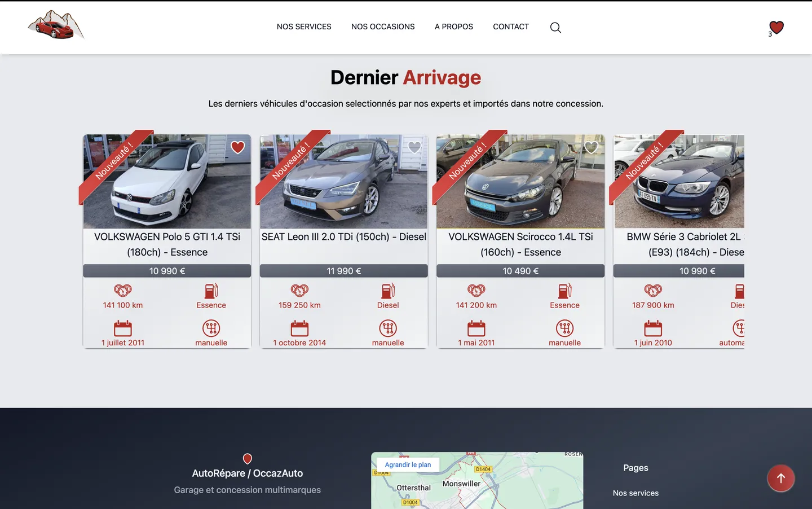
Task: Click the calendar icon on Scirocco card
Action: (x=476, y=328)
